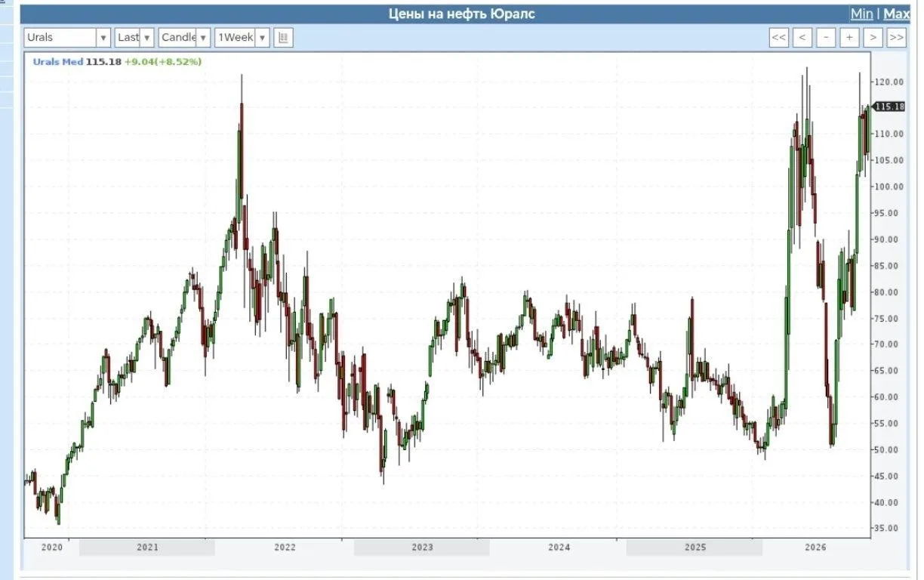The width and height of the screenshot is (924, 580).
Task: Click the 2024 label on time axis
Action: [559, 547]
